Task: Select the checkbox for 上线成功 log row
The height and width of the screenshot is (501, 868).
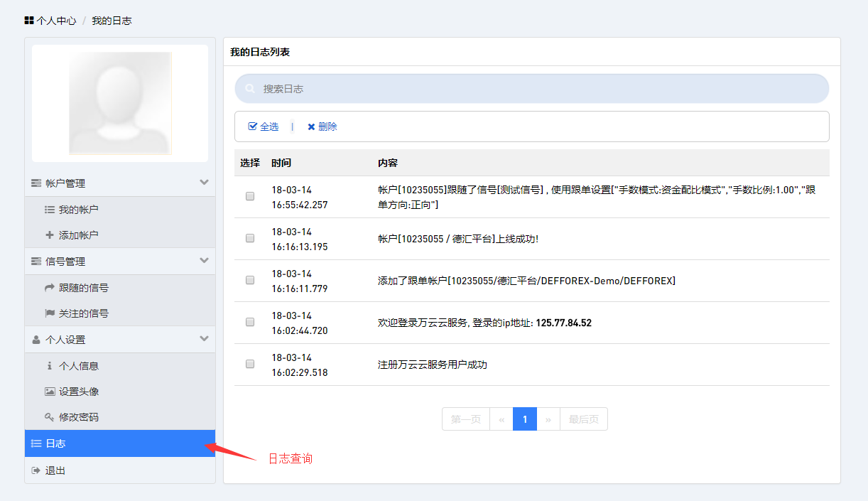Action: [250, 238]
